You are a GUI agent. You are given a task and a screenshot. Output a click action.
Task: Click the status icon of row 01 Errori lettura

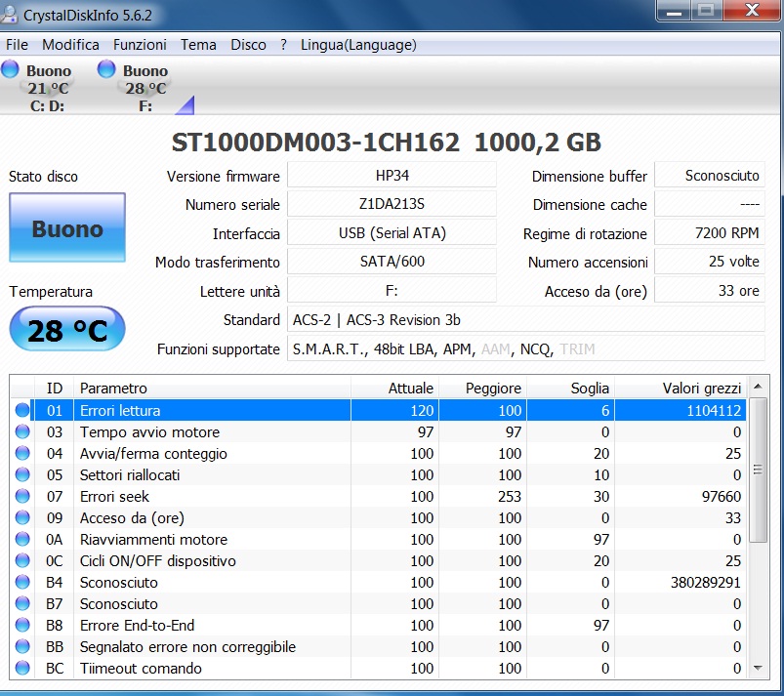coord(22,410)
